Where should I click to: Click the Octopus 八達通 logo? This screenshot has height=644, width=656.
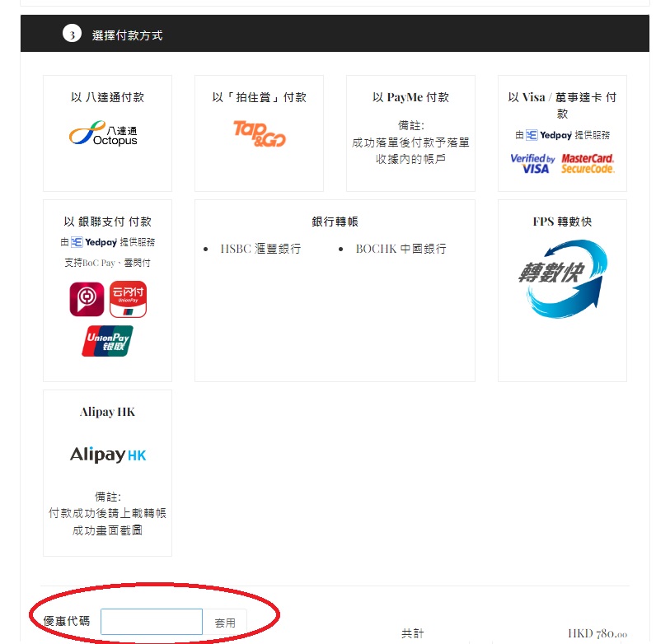103,133
